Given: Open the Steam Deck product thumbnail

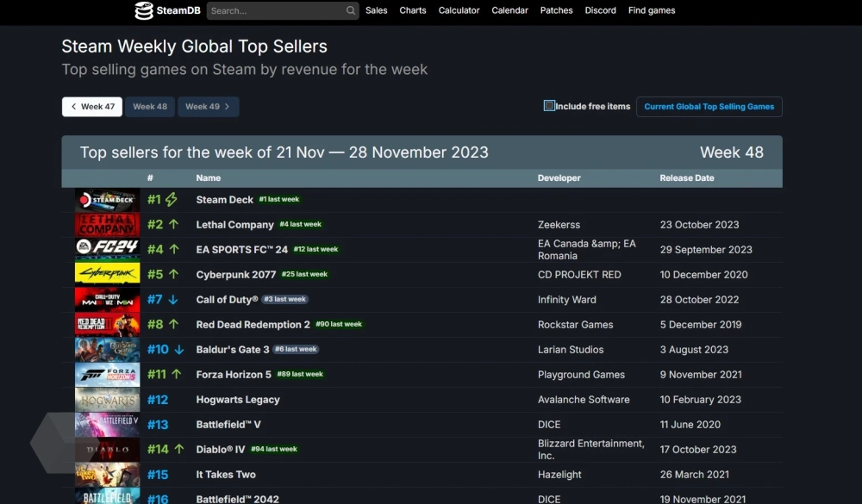Looking at the screenshot, I should [107, 200].
